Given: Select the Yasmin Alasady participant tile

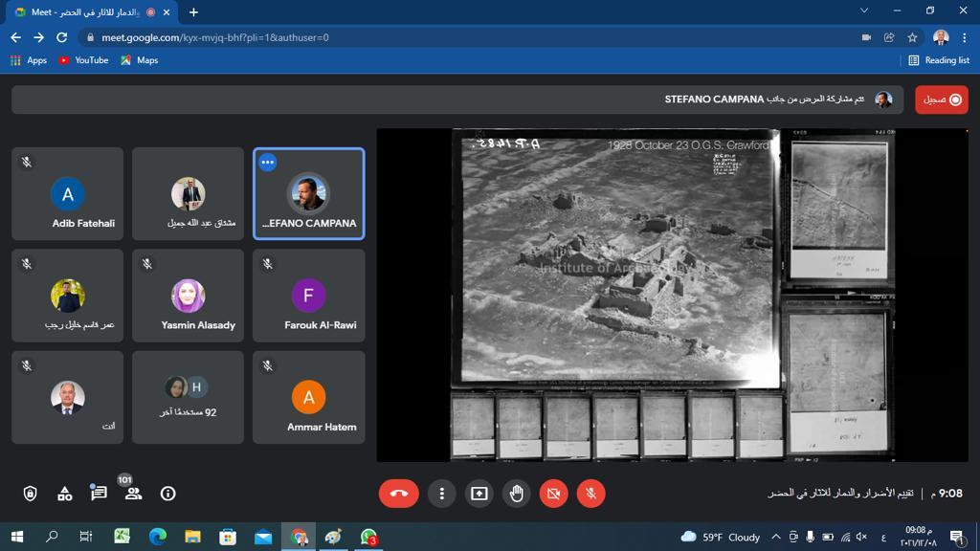Looking at the screenshot, I should pos(188,296).
